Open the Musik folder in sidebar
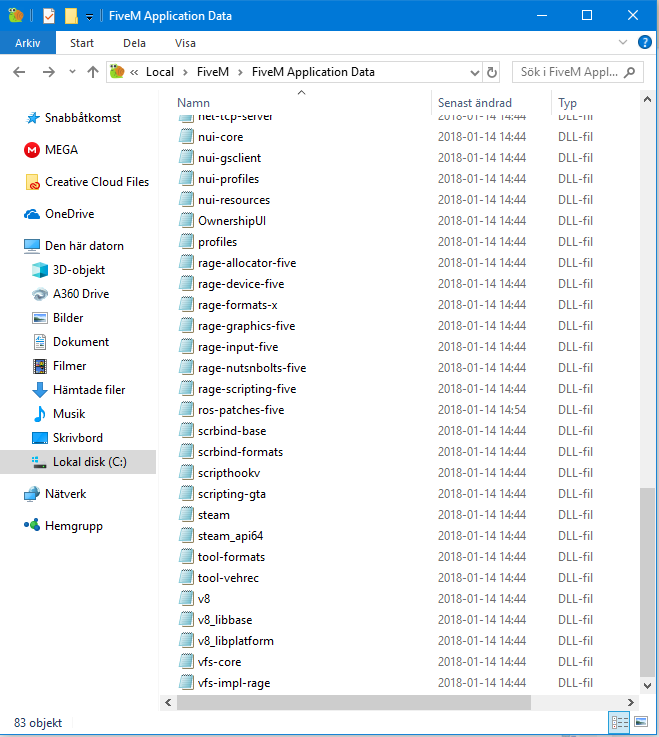Screen dimensions: 659x737 point(69,413)
